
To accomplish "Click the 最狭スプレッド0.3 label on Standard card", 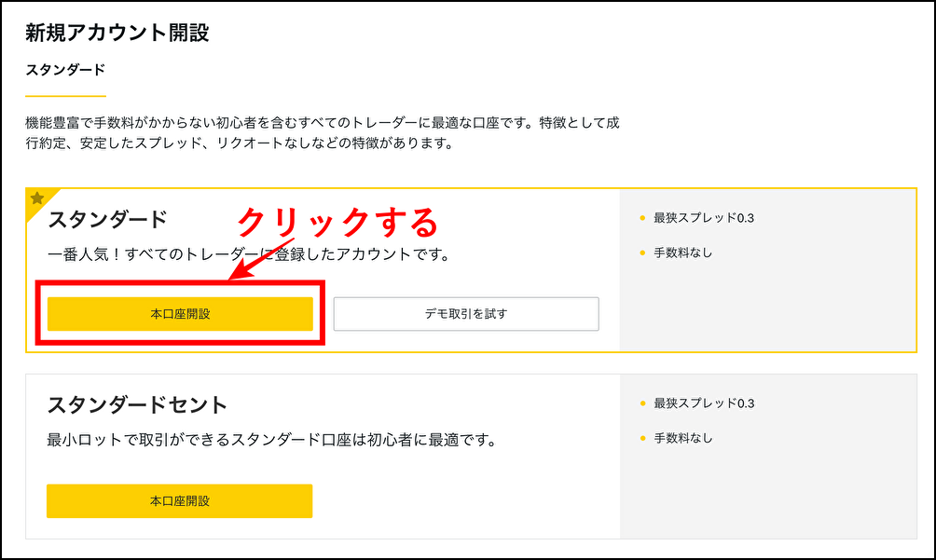I will 703,216.
